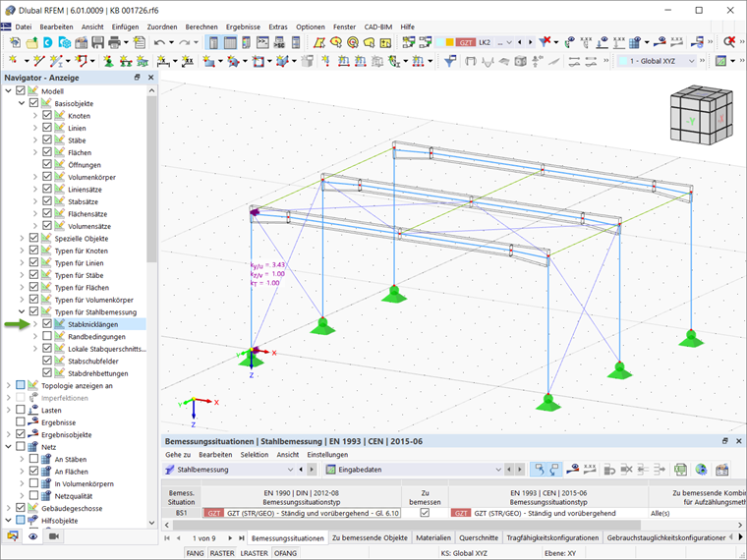Image resolution: width=747 pixels, height=560 pixels.
Task: Click the table horizontal scrollbar
Action: pos(407,525)
